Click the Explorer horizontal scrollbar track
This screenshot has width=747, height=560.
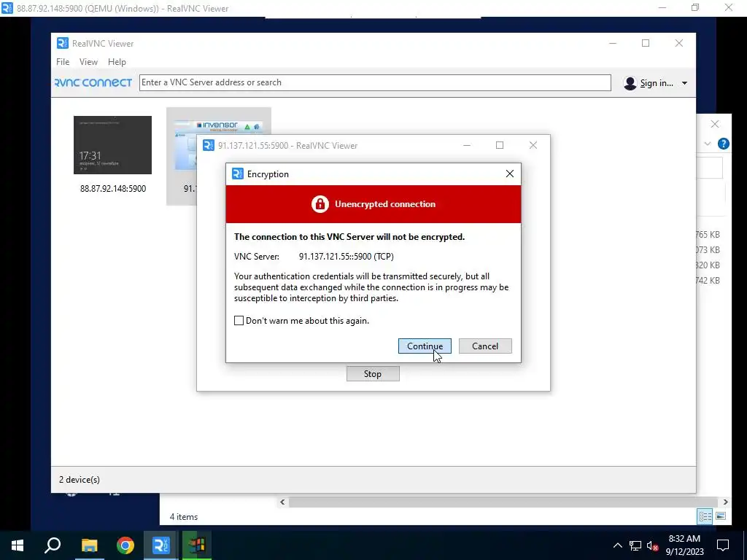(x=503, y=502)
